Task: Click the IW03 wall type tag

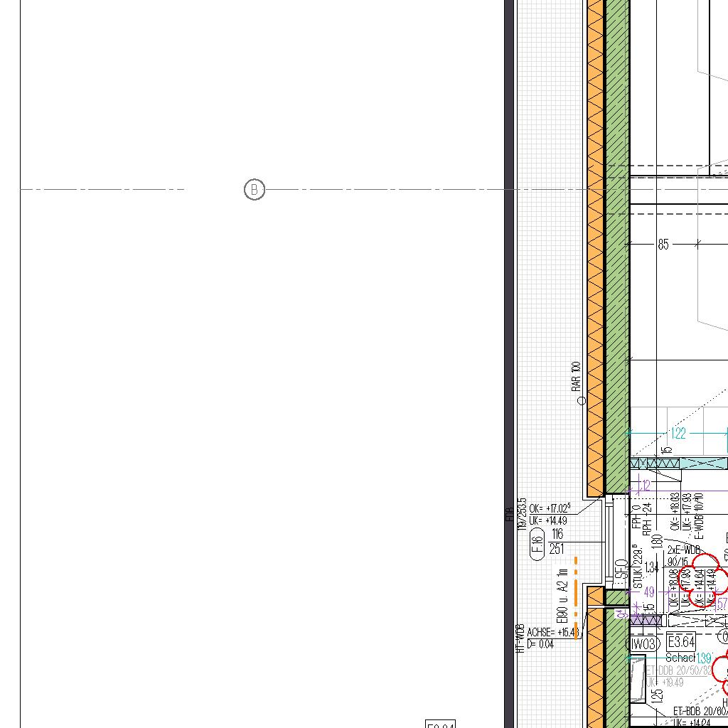Action: coord(642,644)
